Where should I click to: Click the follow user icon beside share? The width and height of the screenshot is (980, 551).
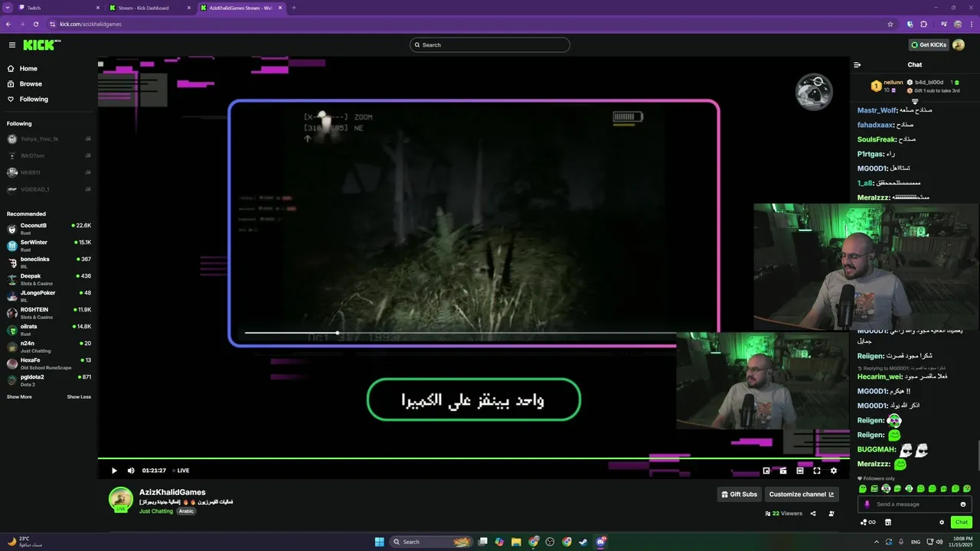(x=831, y=514)
